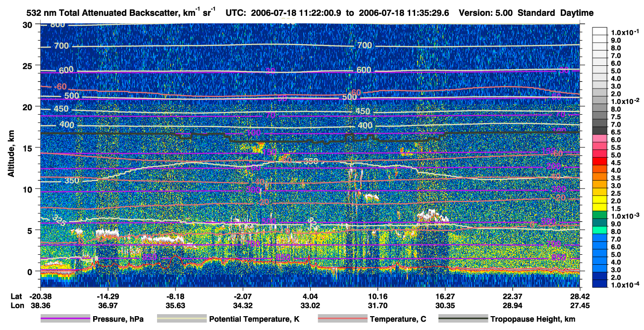Click the 'Temperature, C' legend label
Image resolution: width=644 pixels, height=330 pixels.
click(398, 319)
